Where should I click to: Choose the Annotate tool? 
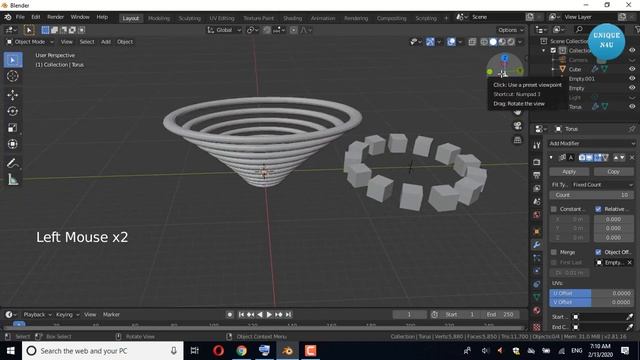(x=13, y=163)
